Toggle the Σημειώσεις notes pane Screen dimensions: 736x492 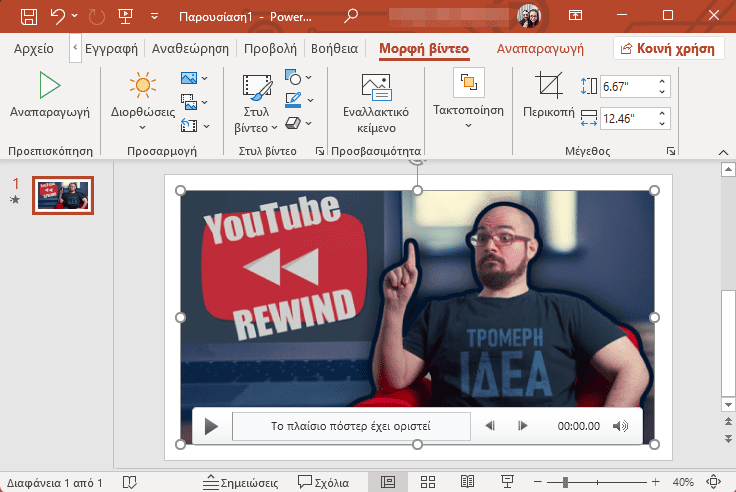tap(240, 483)
